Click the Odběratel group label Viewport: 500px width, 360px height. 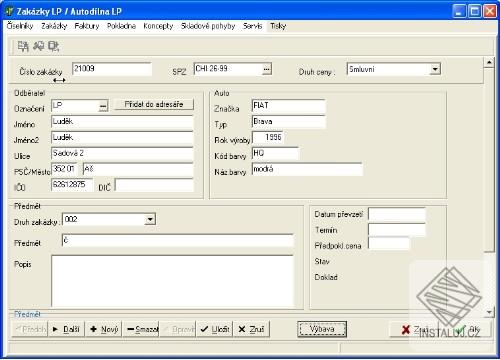click(29, 93)
